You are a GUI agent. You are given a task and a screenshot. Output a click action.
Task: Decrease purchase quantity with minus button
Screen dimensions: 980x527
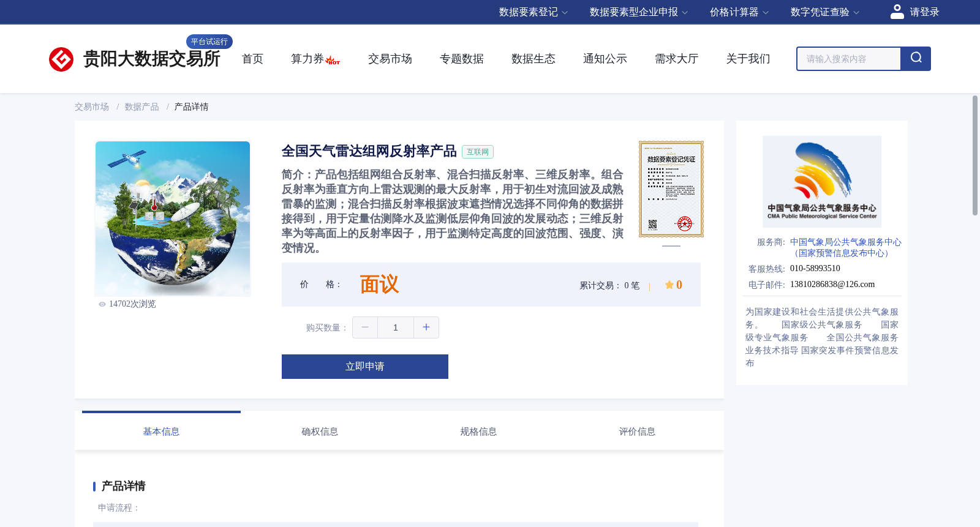click(365, 327)
